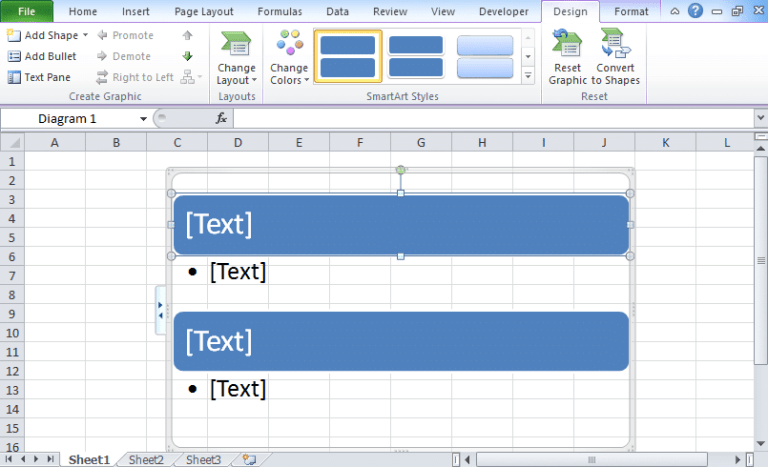Screen dimensions: 768x467
Task: Click the horizontal scroll right arrow
Action: (737, 460)
